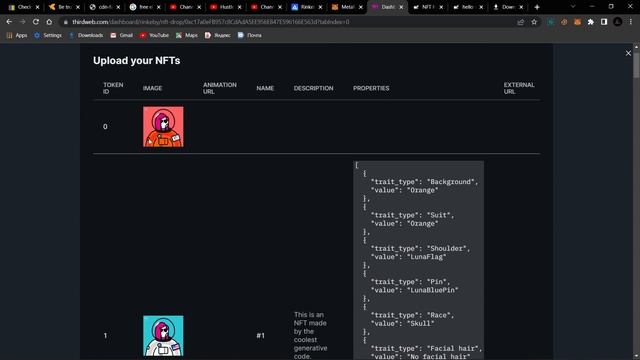The width and height of the screenshot is (640, 360).
Task: Close the Check tab
Action: pos(37,7)
